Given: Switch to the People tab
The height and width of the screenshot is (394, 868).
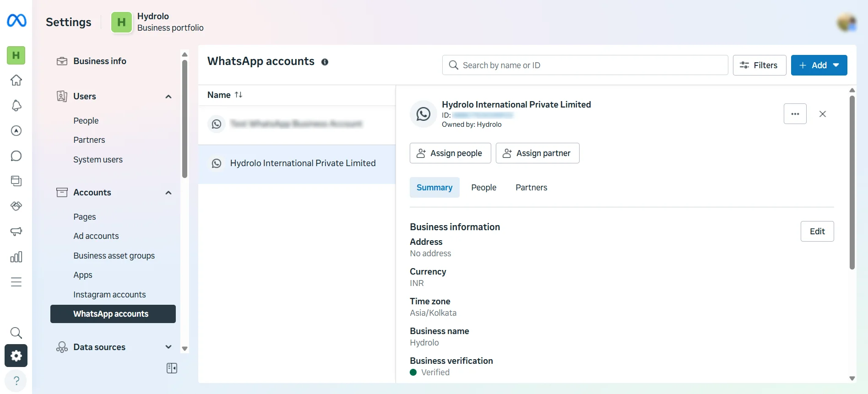Looking at the screenshot, I should pyautogui.click(x=483, y=188).
